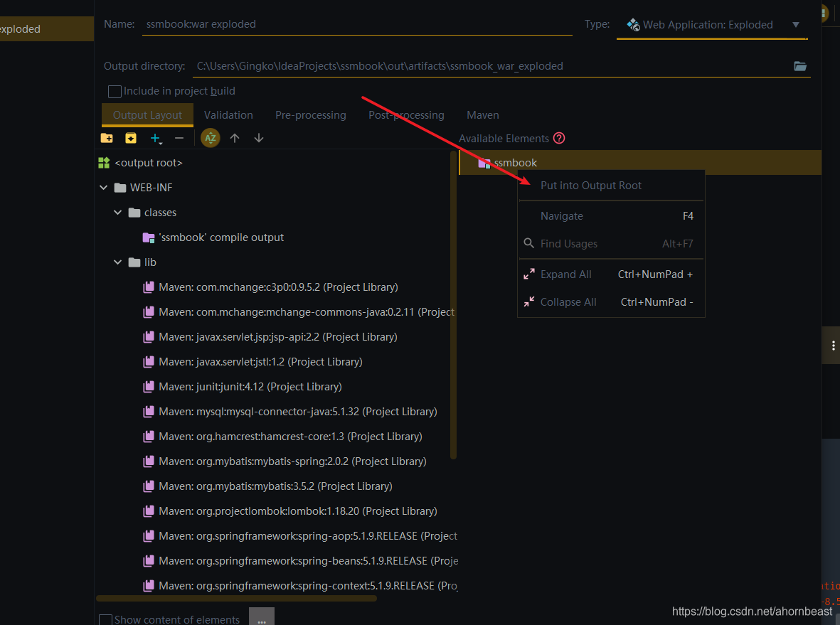This screenshot has width=840, height=625.
Task: Open the output directory browse folder icon
Action: pos(799,65)
